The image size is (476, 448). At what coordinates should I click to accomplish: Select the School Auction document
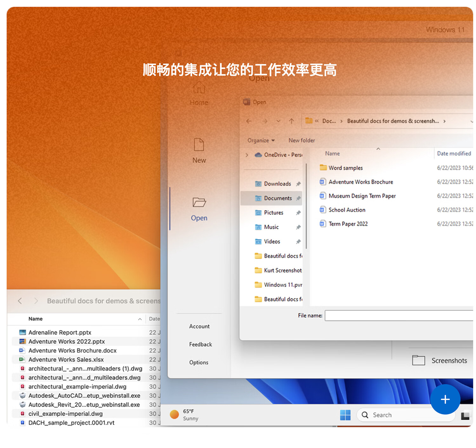pyautogui.click(x=342, y=210)
